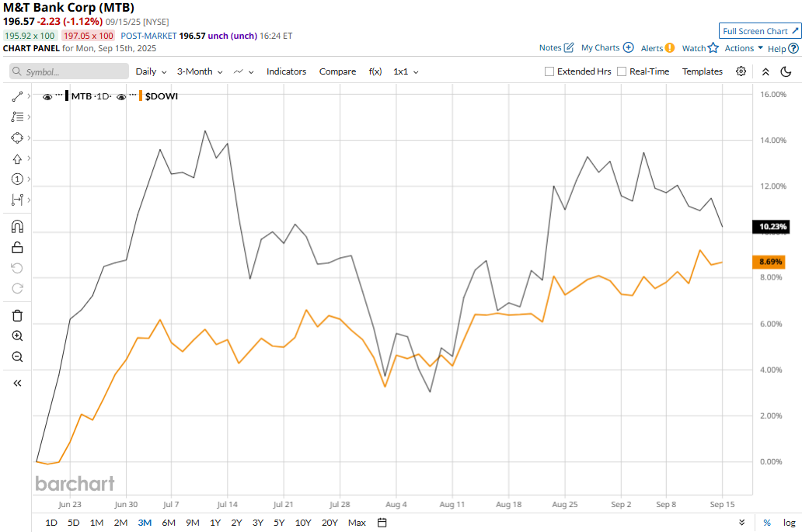Open MTB series options ellipsis
Image resolution: width=802 pixels, height=532 pixels.
point(59,95)
